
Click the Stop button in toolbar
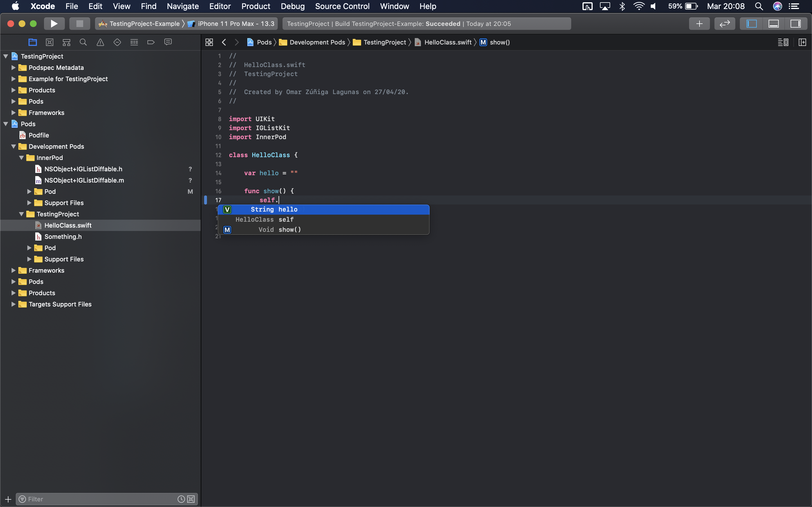tap(80, 24)
